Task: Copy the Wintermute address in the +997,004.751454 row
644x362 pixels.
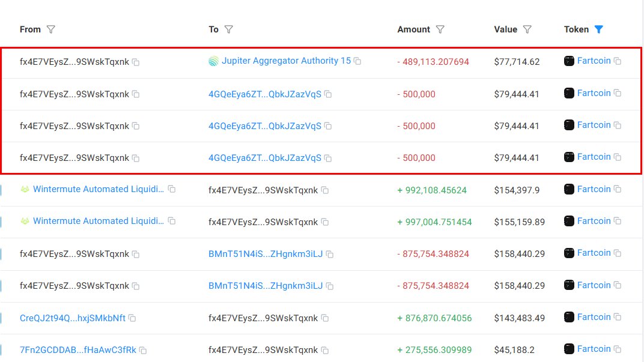Action: (x=172, y=221)
